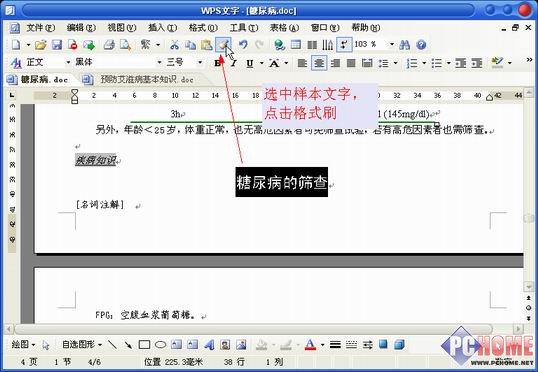Click the font color A button
This screenshot has width=538, height=372.
click(310, 345)
